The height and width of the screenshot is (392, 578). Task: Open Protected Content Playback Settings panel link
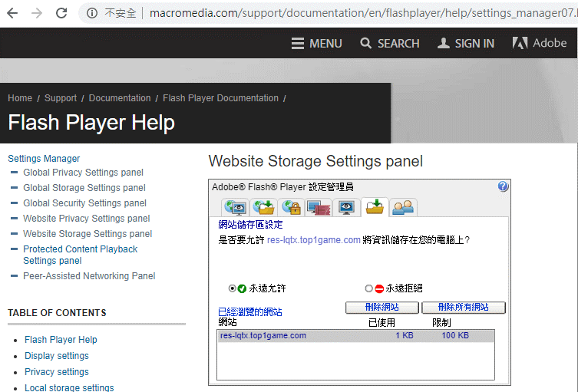point(80,255)
